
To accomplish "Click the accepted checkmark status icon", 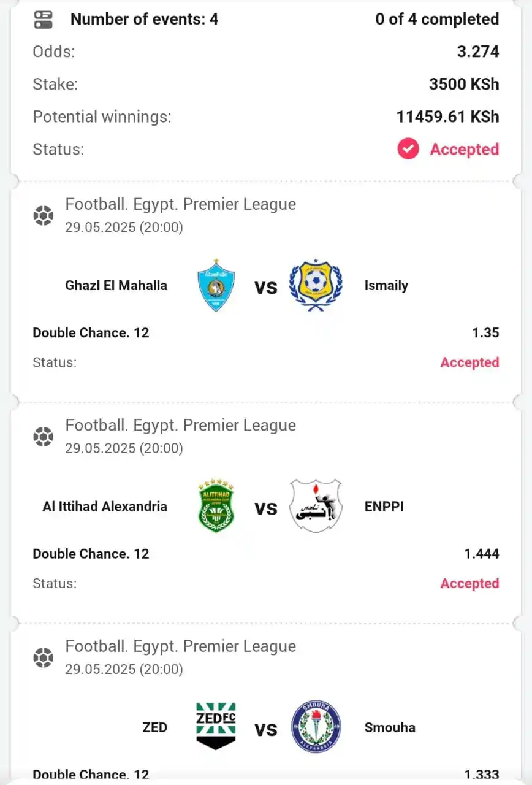I will (408, 149).
